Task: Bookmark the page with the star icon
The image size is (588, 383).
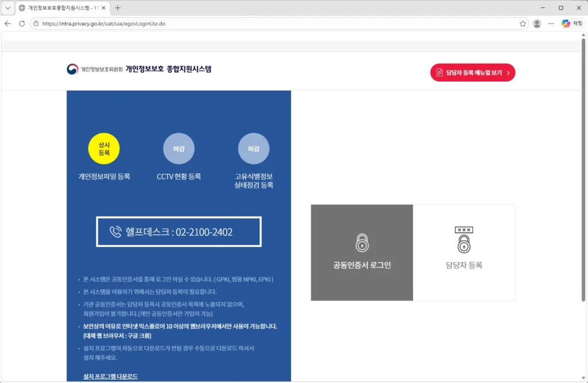Action: tap(523, 24)
